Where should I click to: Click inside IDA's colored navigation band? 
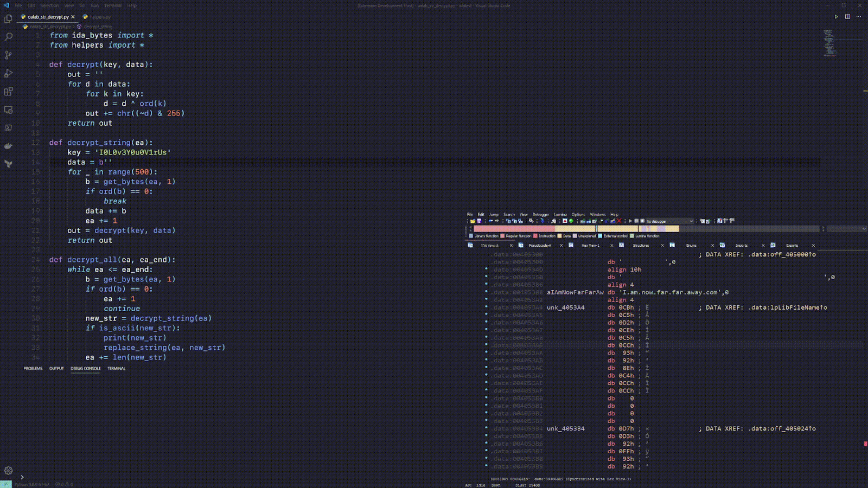point(575,229)
